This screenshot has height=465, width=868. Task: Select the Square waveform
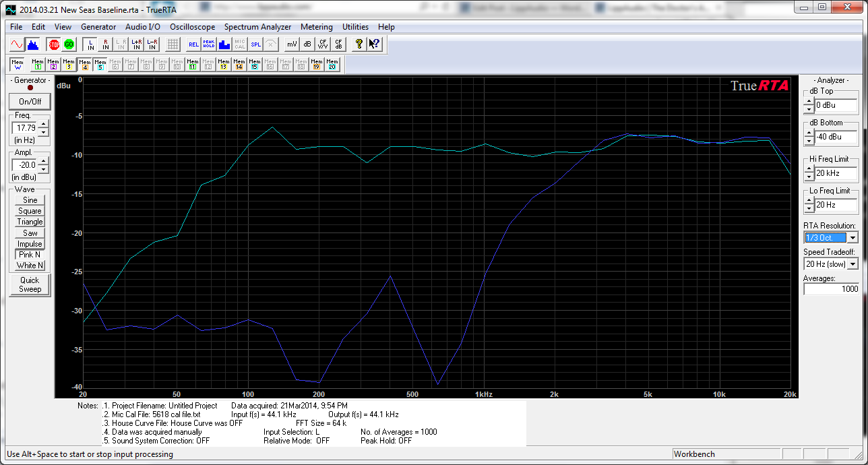pyautogui.click(x=30, y=211)
